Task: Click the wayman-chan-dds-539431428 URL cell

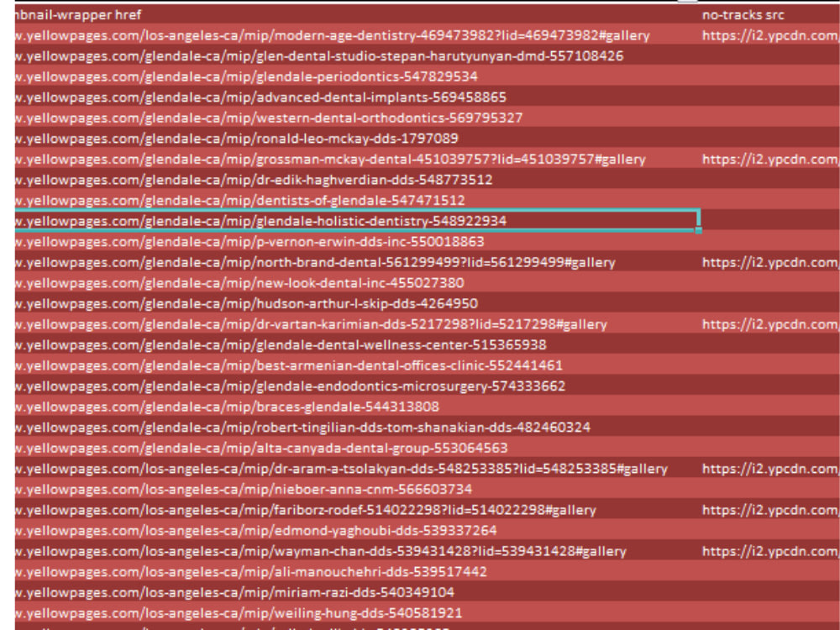Action: (x=357, y=551)
